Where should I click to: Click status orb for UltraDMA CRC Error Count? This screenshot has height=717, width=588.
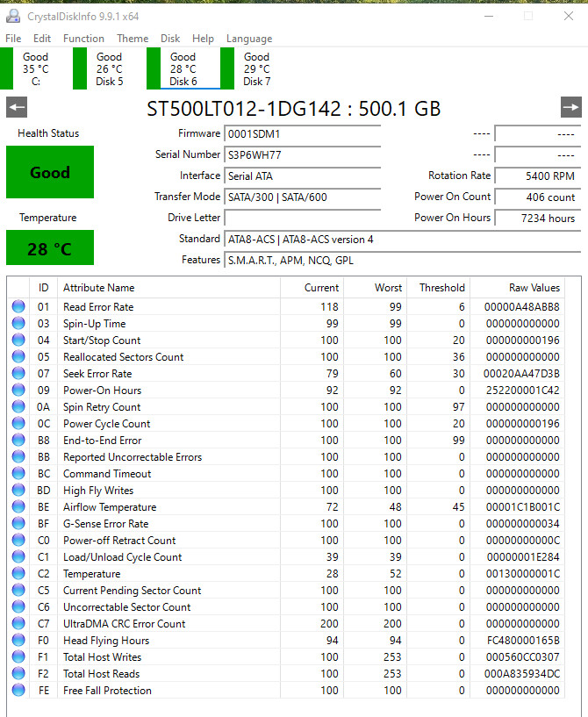pos(18,624)
